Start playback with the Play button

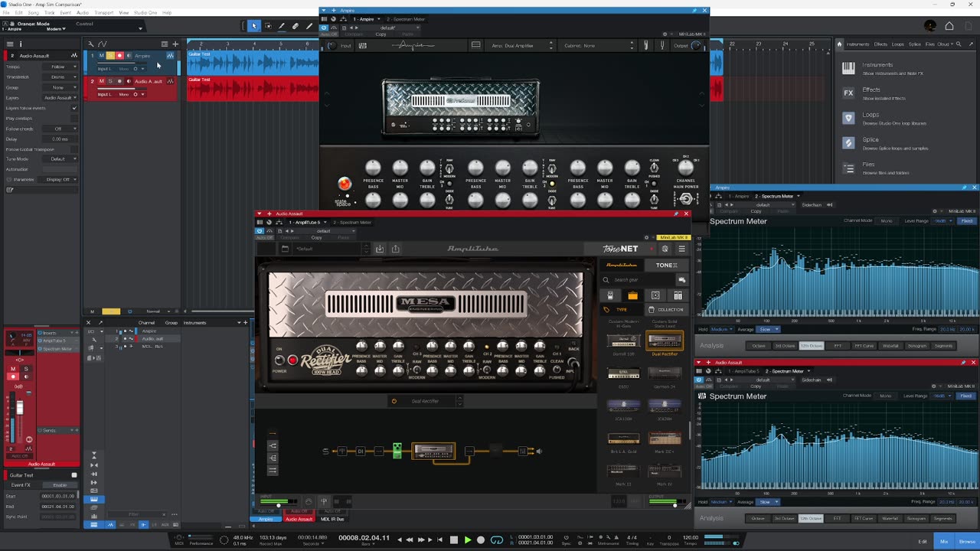tap(467, 540)
